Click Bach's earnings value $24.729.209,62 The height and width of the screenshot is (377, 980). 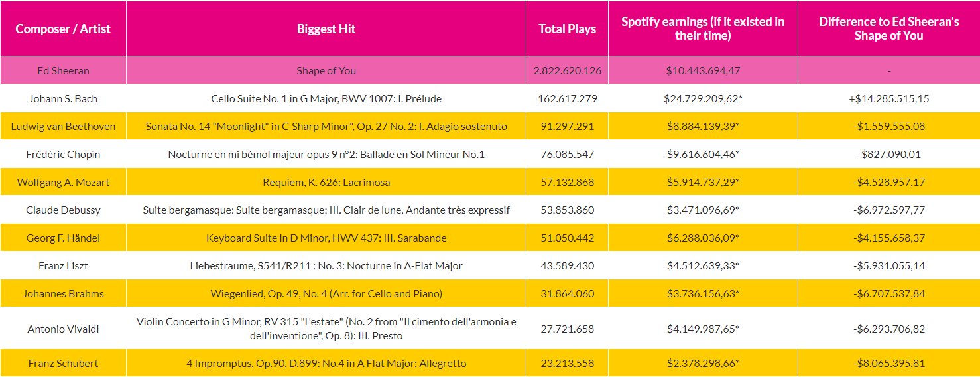pos(703,98)
